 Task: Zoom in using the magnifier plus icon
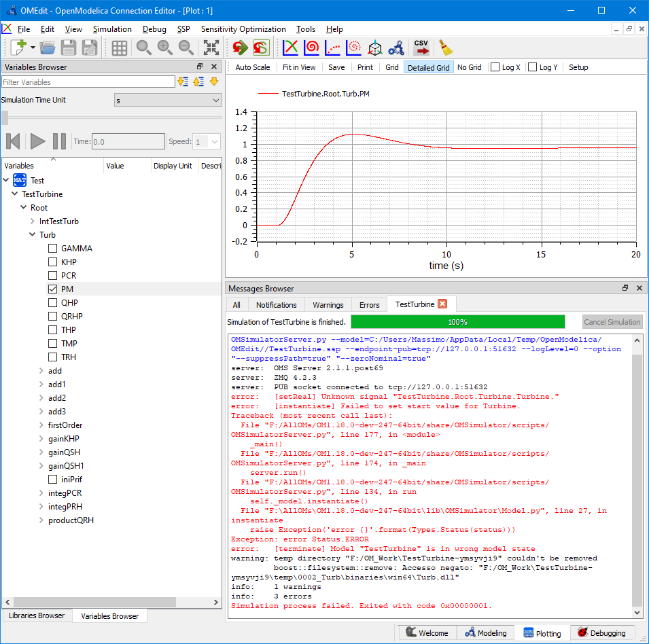point(164,48)
